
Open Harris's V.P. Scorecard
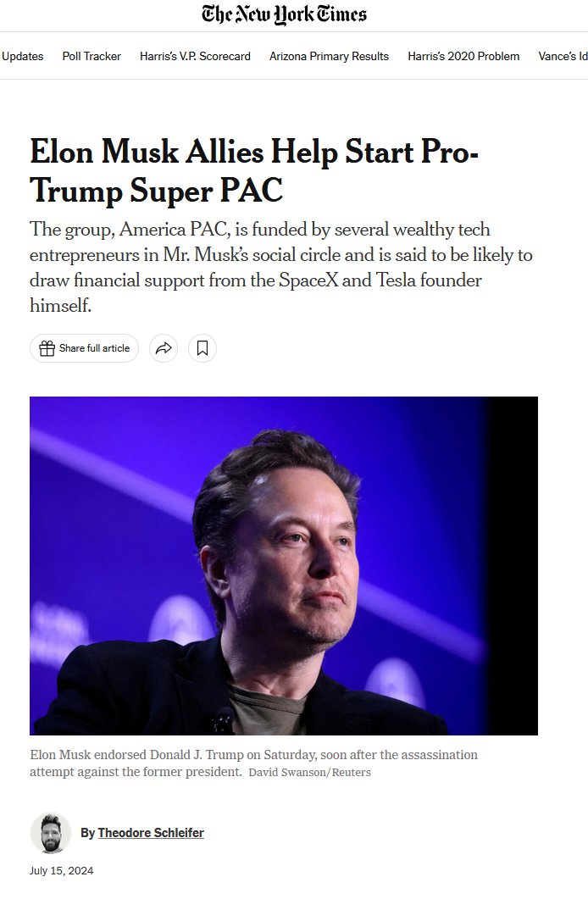coord(195,56)
